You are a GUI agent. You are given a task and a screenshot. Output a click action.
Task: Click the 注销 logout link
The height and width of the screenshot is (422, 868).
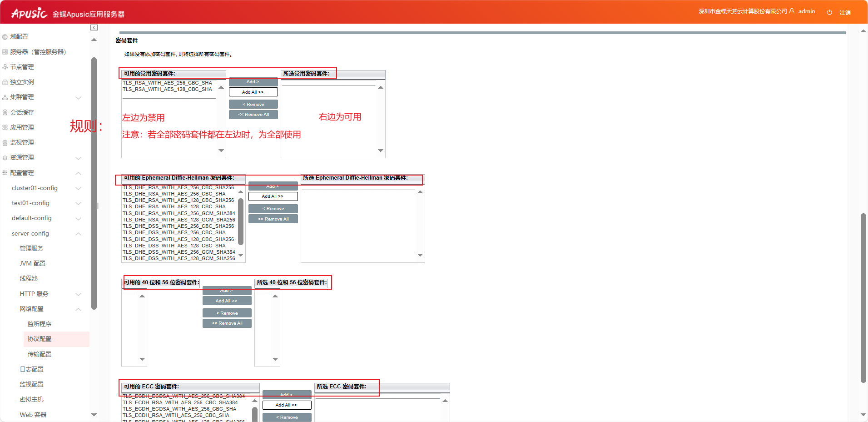click(x=845, y=12)
